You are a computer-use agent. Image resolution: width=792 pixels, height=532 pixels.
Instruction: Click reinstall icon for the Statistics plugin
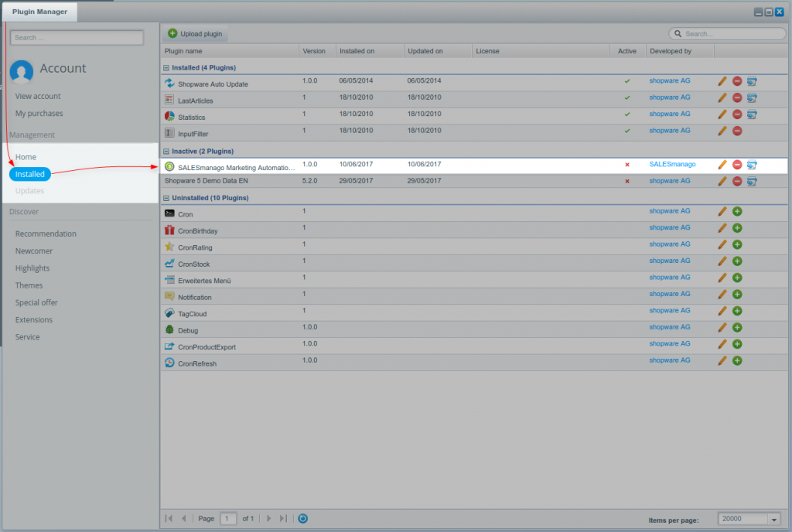[752, 114]
